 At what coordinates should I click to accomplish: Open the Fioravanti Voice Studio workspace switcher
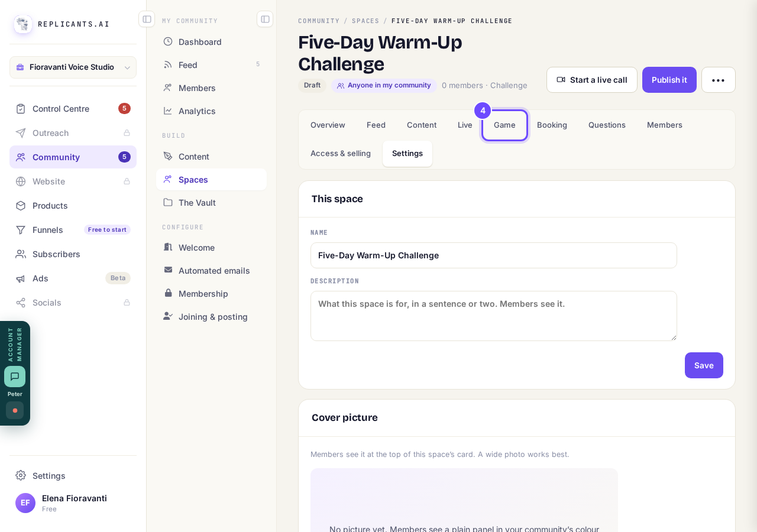(x=73, y=67)
